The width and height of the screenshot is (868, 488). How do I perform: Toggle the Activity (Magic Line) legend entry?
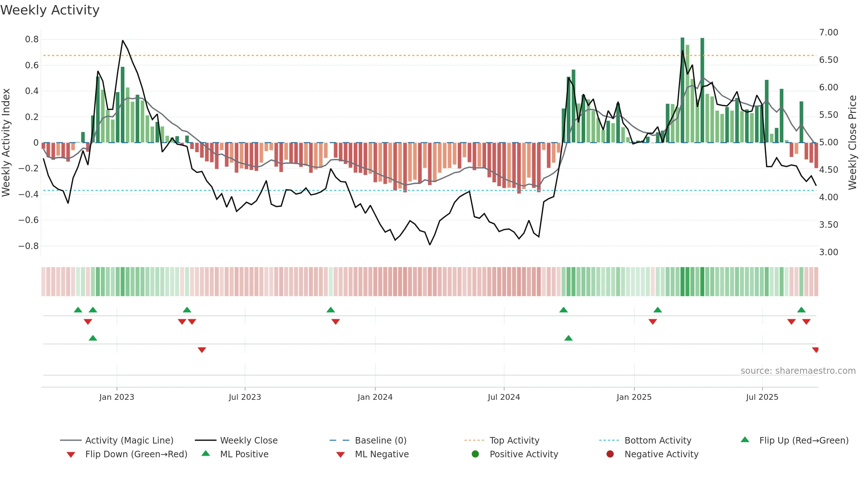[117, 440]
